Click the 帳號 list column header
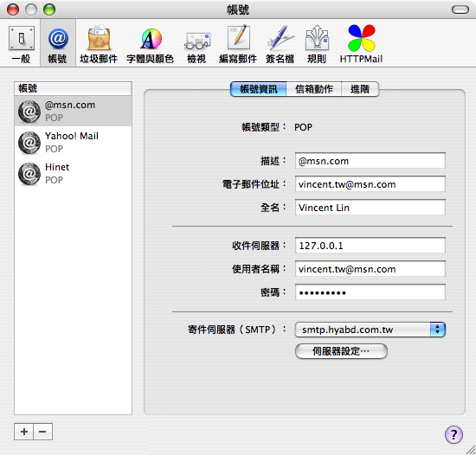This screenshot has height=455, width=476. click(73, 88)
